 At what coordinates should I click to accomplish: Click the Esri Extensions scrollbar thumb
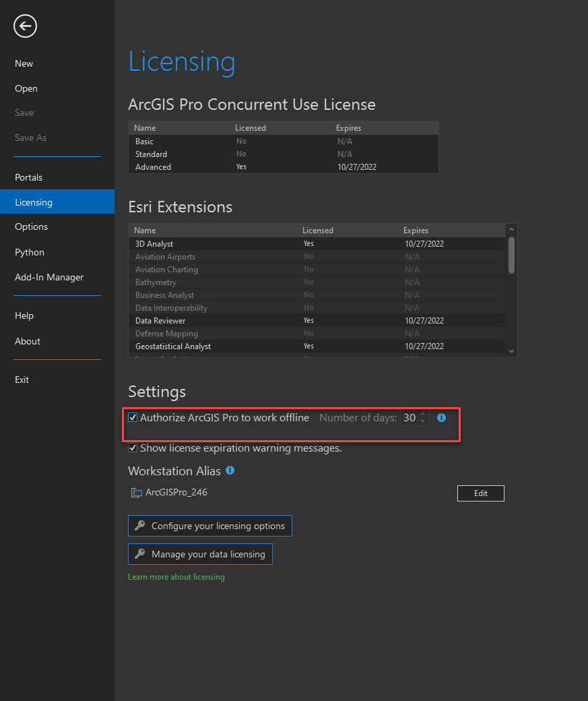[x=512, y=255]
